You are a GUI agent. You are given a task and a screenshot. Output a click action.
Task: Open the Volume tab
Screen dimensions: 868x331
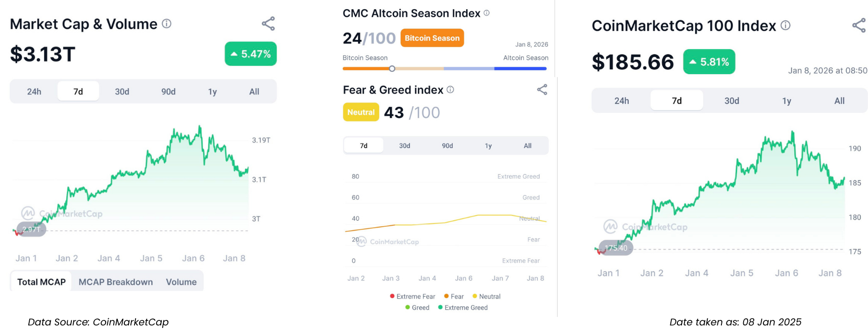coord(181,282)
